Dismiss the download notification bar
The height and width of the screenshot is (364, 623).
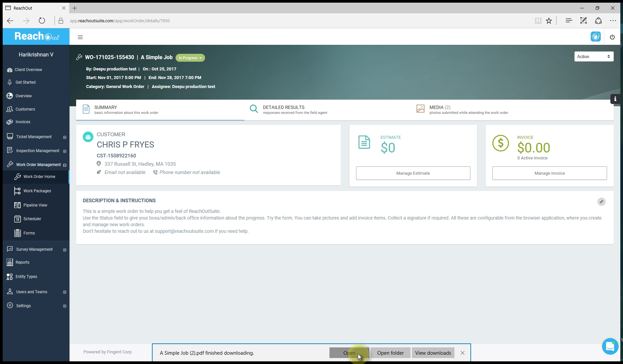tap(462, 353)
